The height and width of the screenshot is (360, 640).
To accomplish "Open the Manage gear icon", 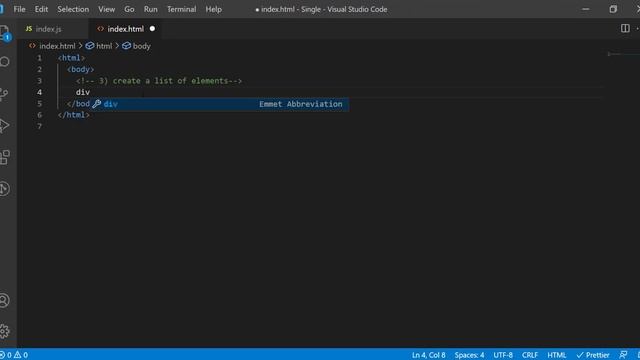I will pyautogui.click(x=4, y=331).
